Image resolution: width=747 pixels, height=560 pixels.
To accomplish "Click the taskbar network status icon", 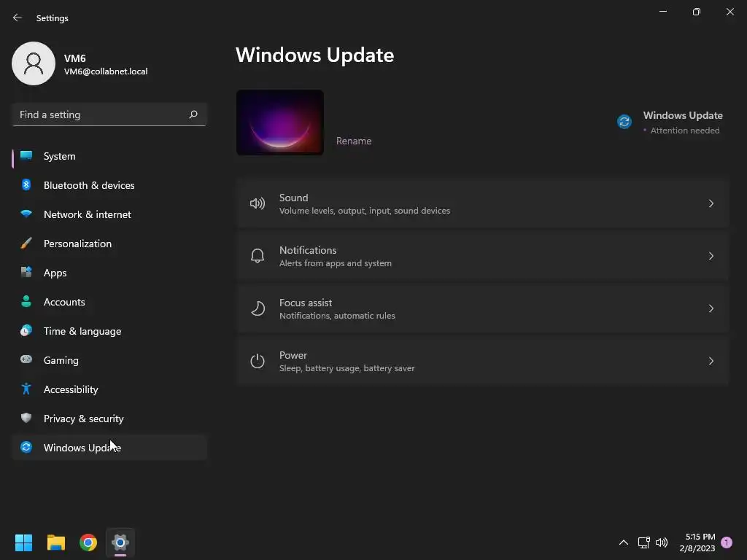I will tap(643, 542).
